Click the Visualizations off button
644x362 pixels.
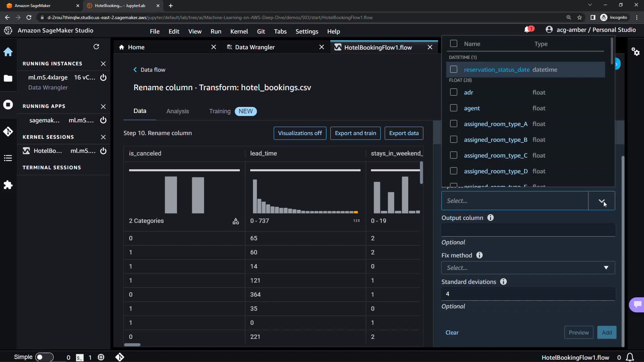[x=300, y=133]
